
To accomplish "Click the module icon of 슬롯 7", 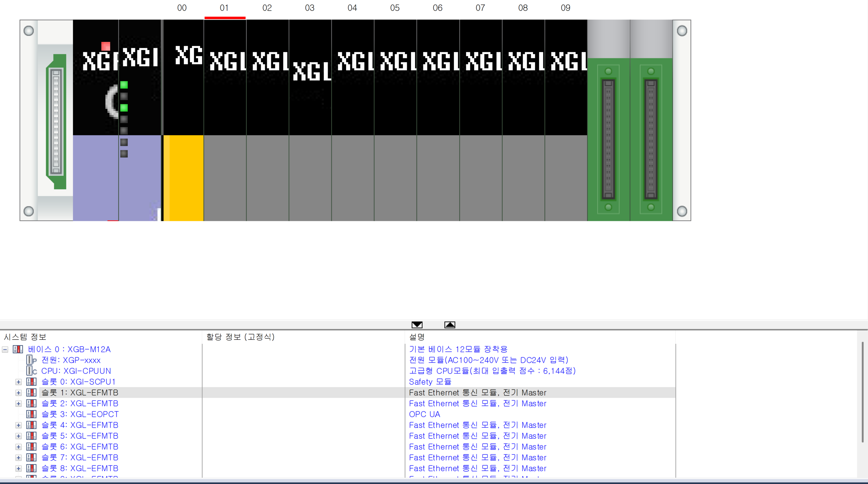I will coord(31,457).
